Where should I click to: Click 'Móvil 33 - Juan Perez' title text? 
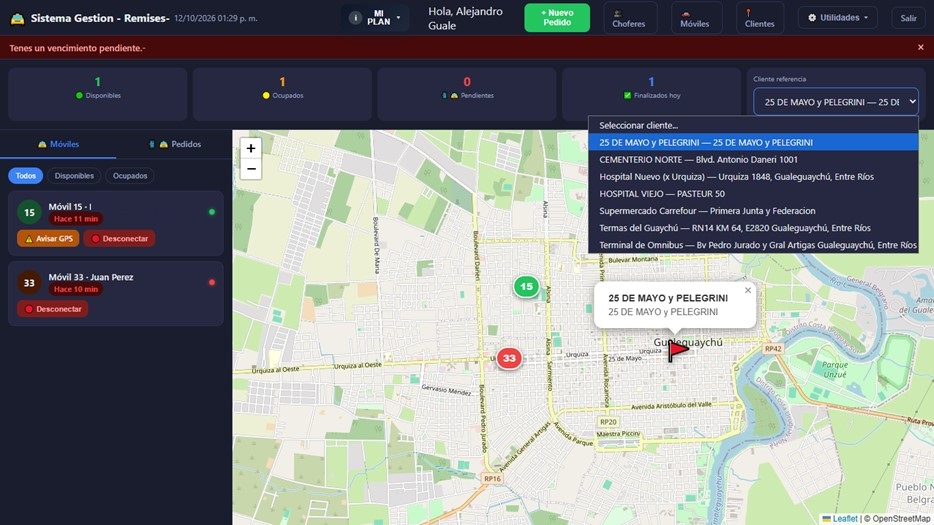pyautogui.click(x=91, y=277)
